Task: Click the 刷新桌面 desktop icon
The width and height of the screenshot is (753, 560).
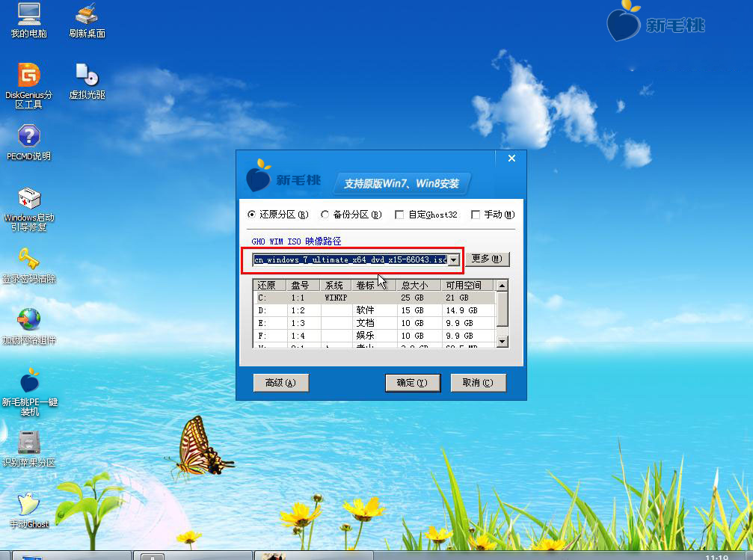Action: [87, 20]
